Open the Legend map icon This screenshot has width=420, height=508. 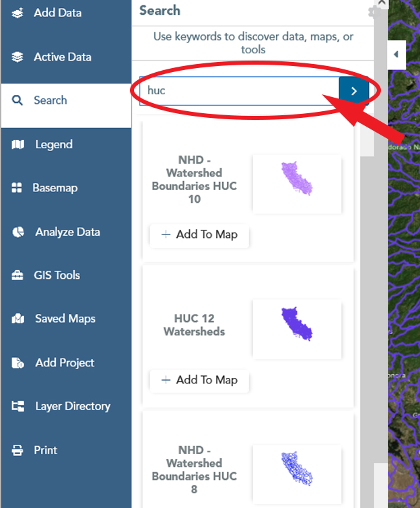pyautogui.click(x=17, y=144)
